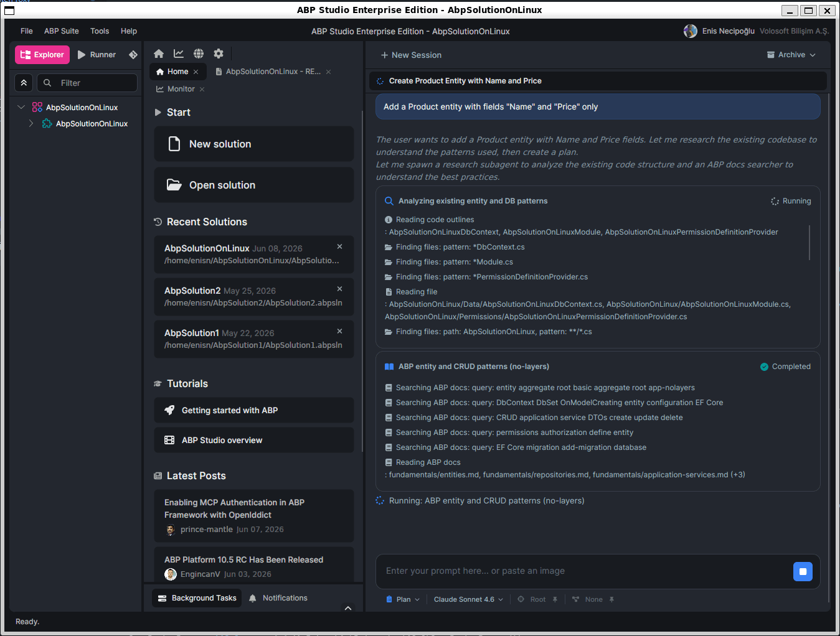The image size is (840, 636).
Task: Open the globe browser toolbar icon
Action: [199, 54]
